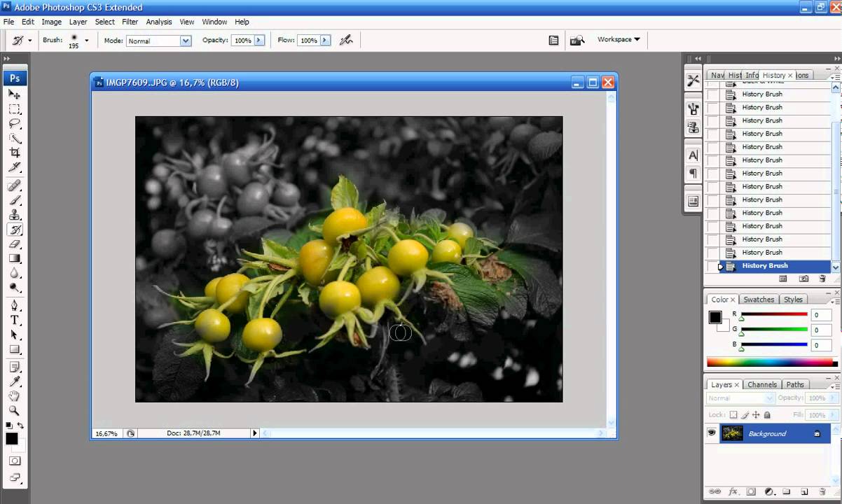
Task: Swap foreground and background colors
Action: pos(21,426)
